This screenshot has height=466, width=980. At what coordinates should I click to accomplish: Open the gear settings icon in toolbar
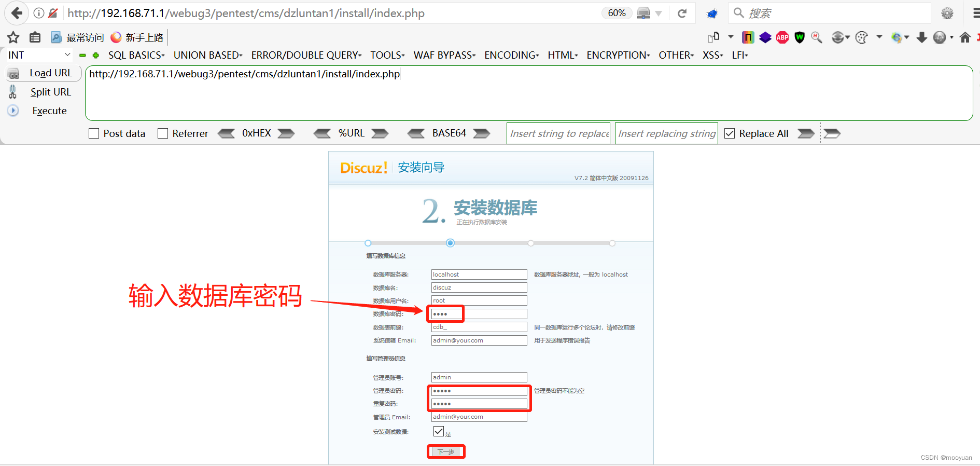[x=947, y=13]
